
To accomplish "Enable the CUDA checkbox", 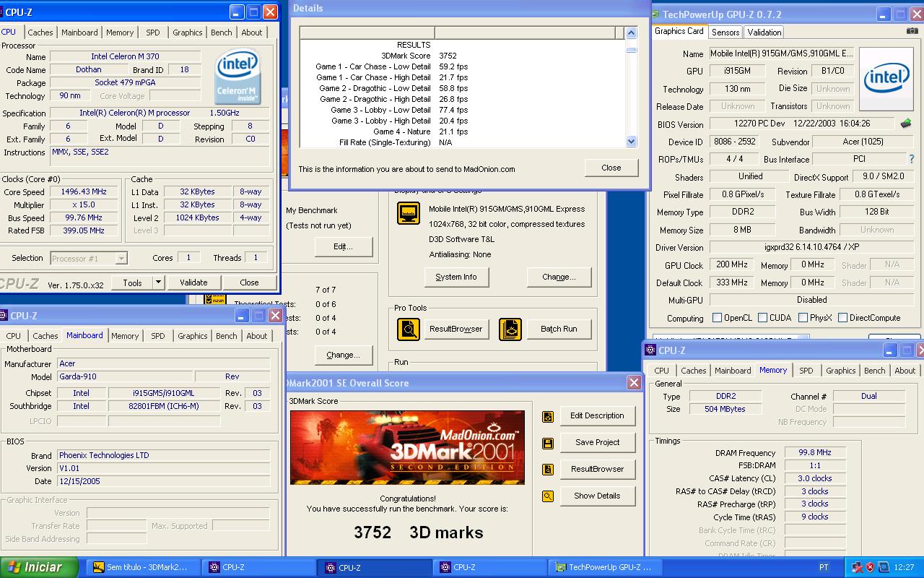I will (x=762, y=317).
